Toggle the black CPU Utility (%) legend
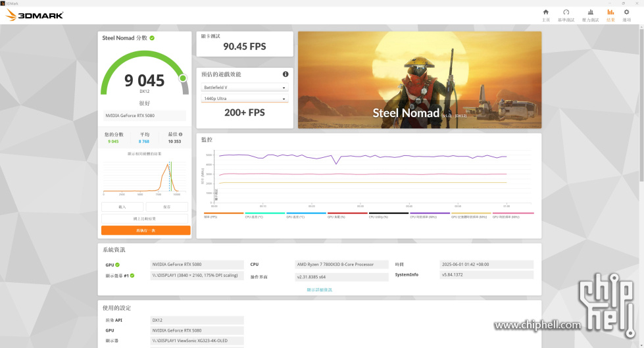This screenshot has width=644, height=348. point(389,215)
